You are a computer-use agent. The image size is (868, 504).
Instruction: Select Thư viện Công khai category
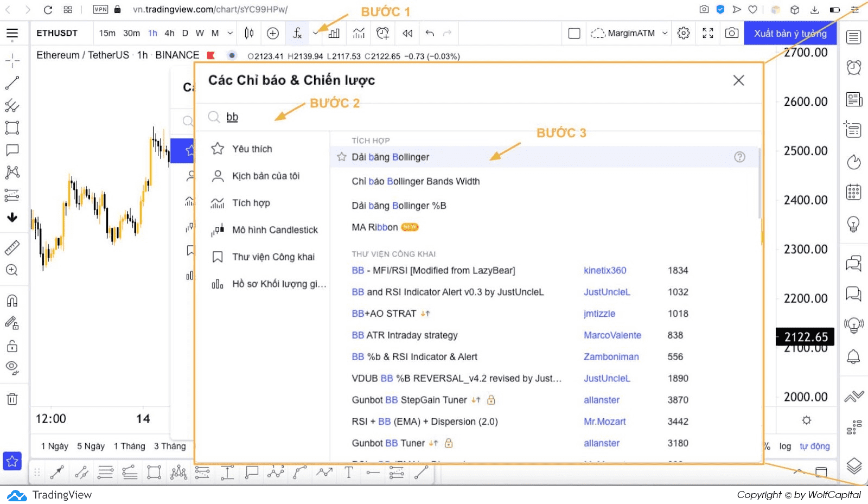pos(263,257)
